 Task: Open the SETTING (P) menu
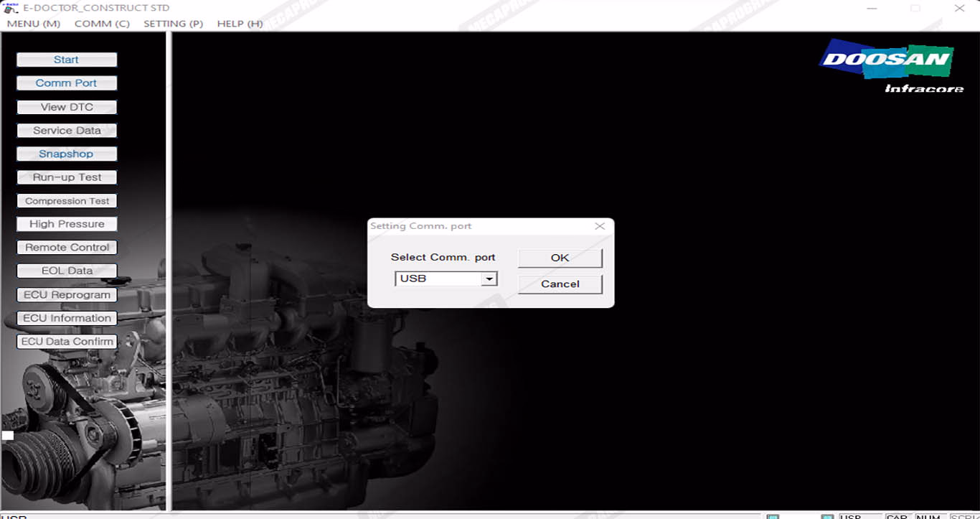pos(173,24)
